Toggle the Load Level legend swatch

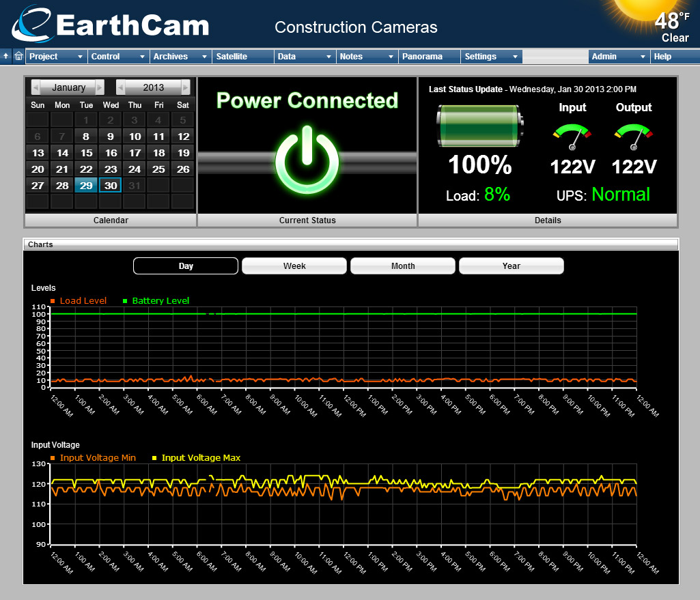click(53, 301)
